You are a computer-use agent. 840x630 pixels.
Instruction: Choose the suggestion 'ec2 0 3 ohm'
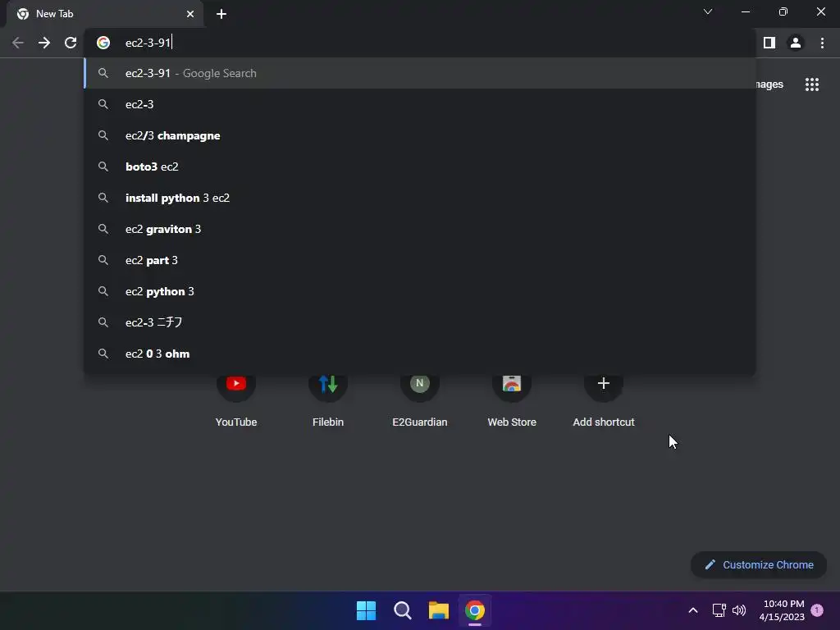pos(420,354)
